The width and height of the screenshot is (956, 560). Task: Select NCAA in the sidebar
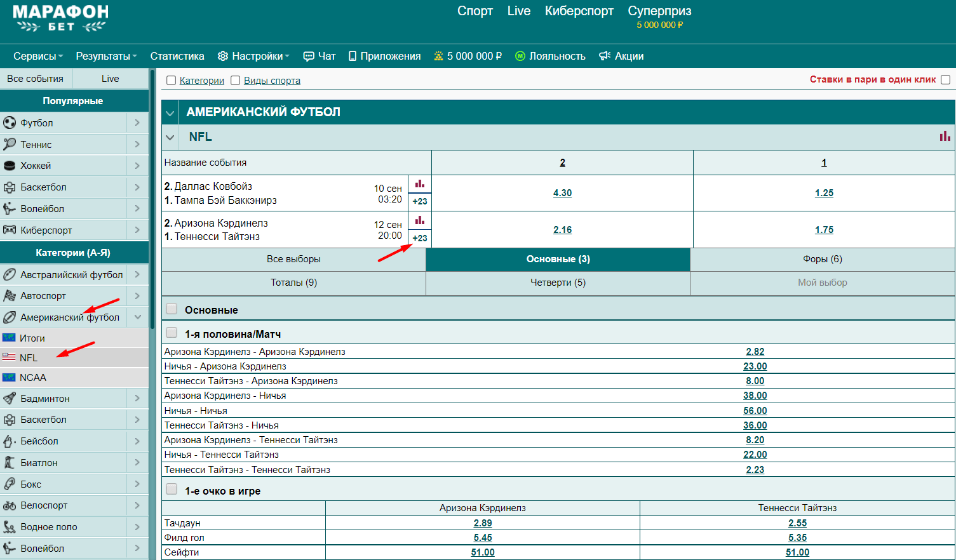point(74,377)
